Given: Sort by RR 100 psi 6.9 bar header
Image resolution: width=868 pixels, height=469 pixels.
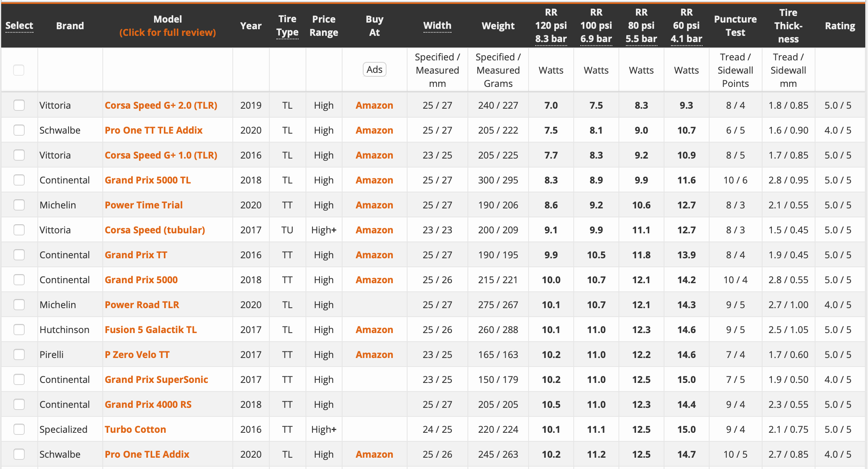Looking at the screenshot, I should pyautogui.click(x=596, y=26).
